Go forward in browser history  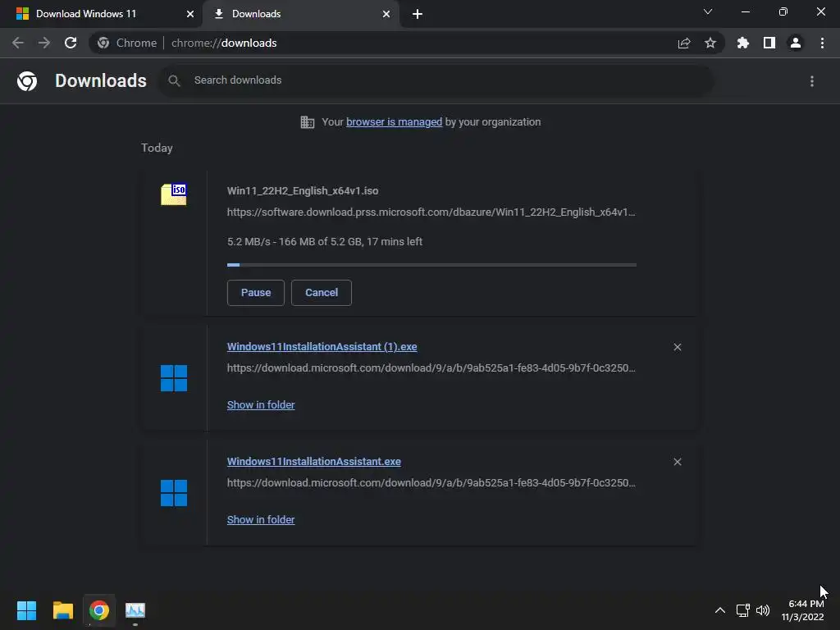tap(44, 43)
